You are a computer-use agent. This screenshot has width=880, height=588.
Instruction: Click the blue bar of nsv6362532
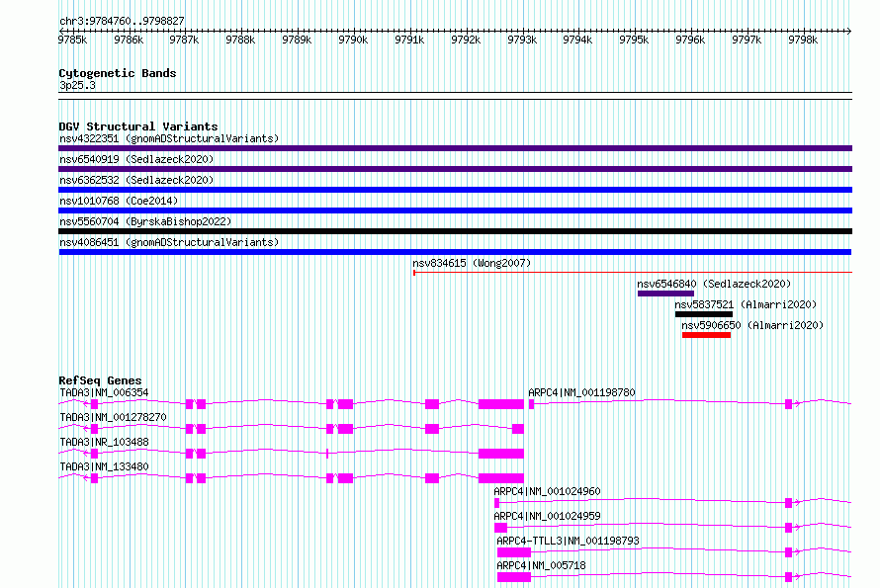[455, 190]
